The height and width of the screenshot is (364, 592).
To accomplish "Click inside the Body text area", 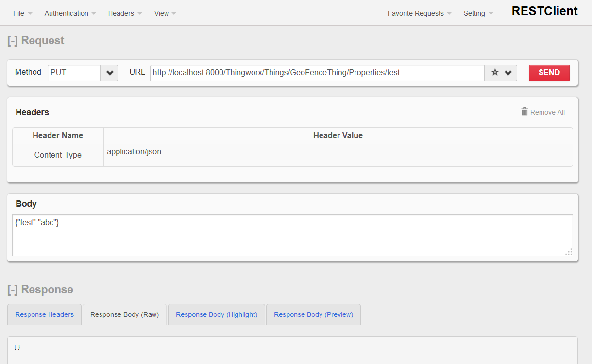I will pyautogui.click(x=292, y=235).
